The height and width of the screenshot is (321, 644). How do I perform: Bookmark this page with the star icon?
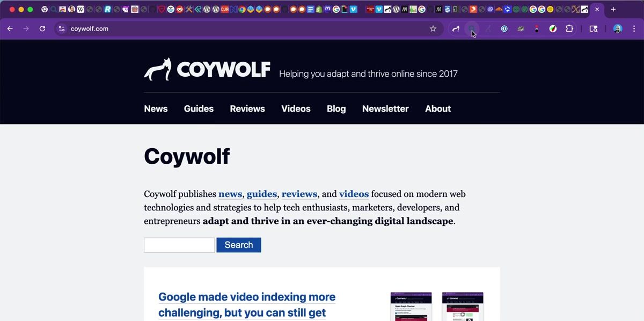pyautogui.click(x=433, y=28)
